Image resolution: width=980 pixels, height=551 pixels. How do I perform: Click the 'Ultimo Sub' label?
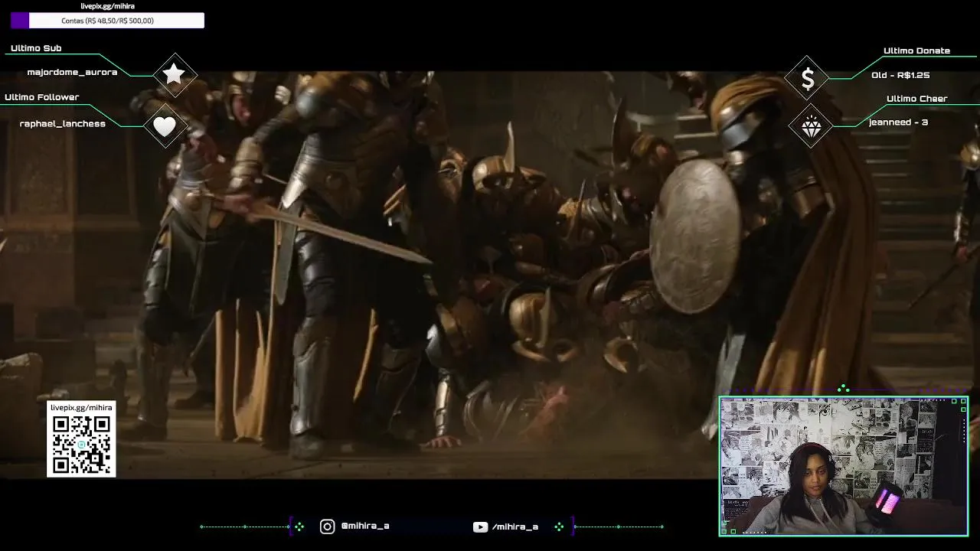36,48
